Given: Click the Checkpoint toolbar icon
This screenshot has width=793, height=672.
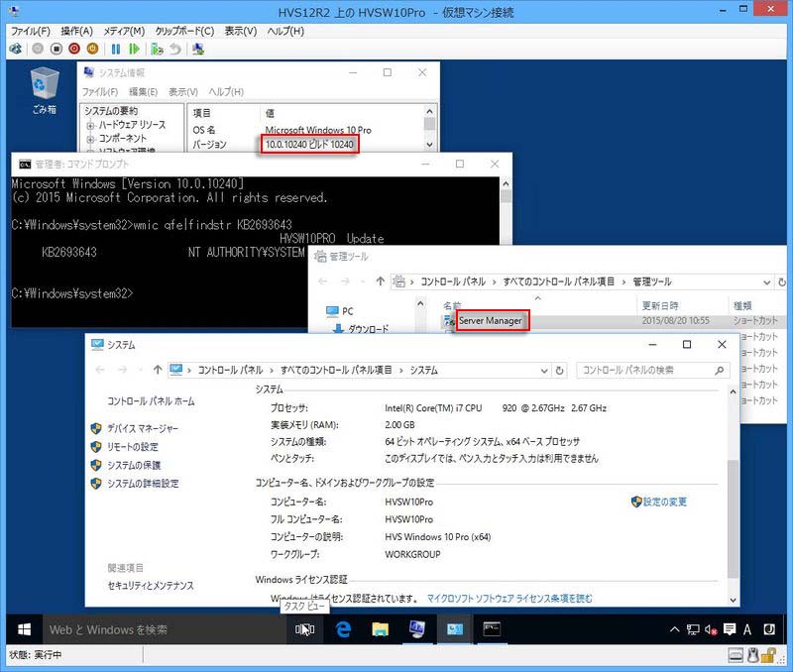Looking at the screenshot, I should (x=157, y=49).
